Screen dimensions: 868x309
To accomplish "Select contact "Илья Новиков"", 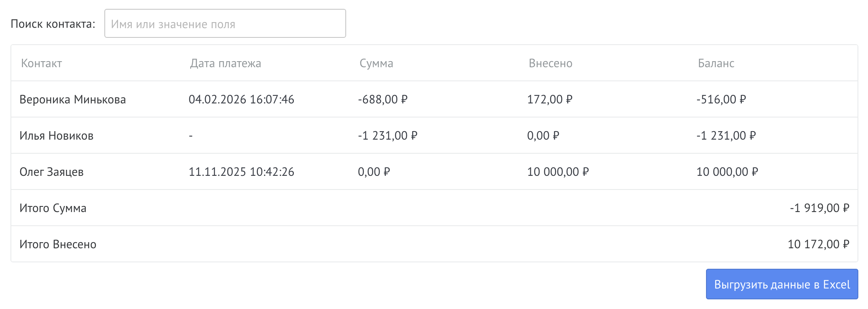I will [57, 136].
